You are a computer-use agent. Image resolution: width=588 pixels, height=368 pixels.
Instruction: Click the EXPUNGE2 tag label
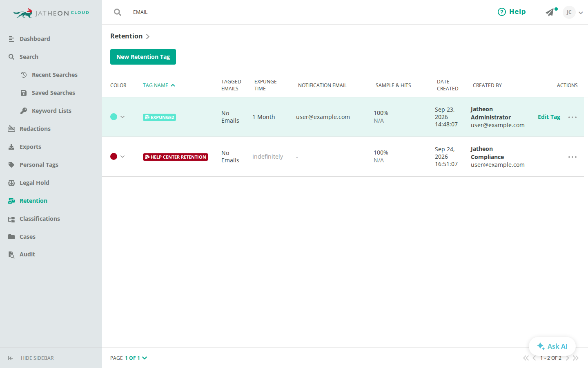pos(159,117)
